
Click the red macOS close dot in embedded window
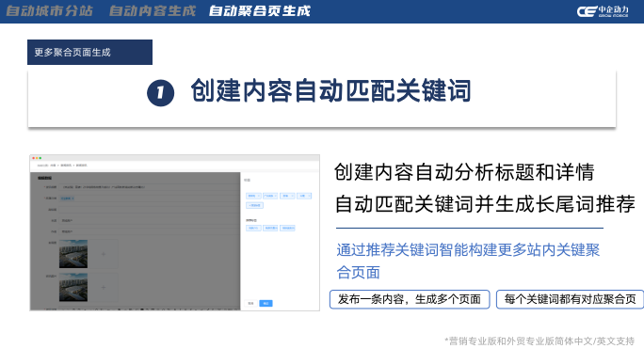[33, 158]
